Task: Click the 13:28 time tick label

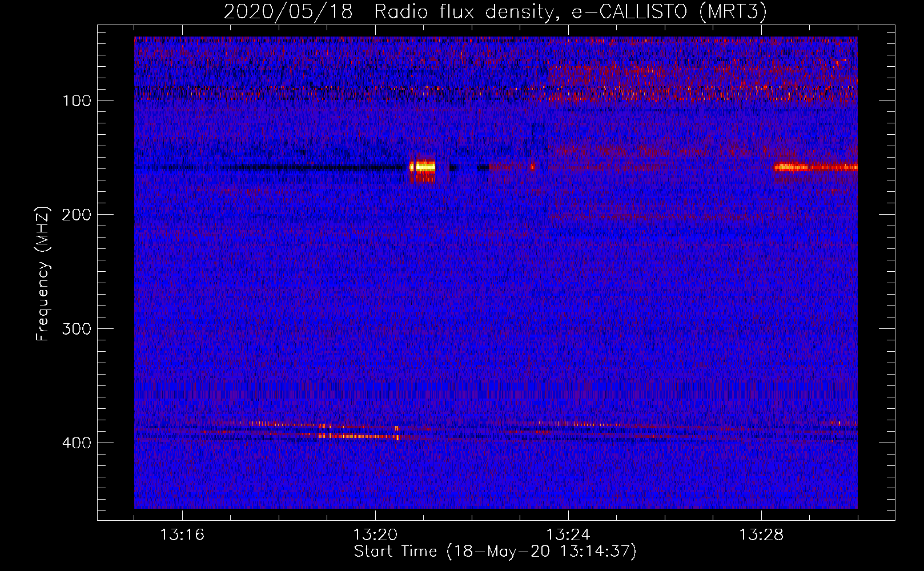Action: tap(761, 535)
